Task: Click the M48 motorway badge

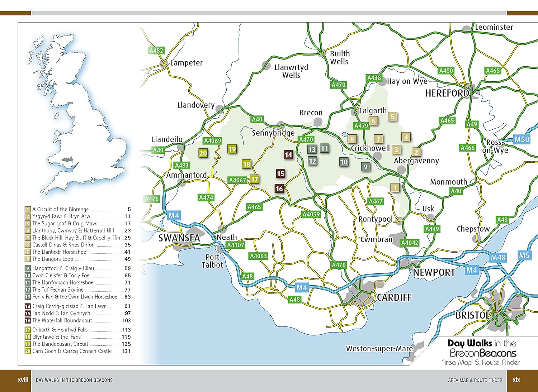Action: coord(498,258)
